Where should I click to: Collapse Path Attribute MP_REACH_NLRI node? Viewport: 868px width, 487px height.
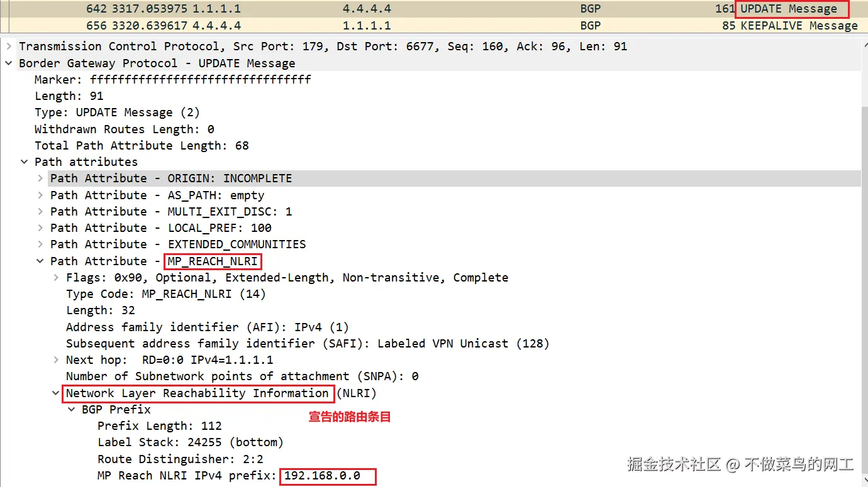[x=40, y=261]
